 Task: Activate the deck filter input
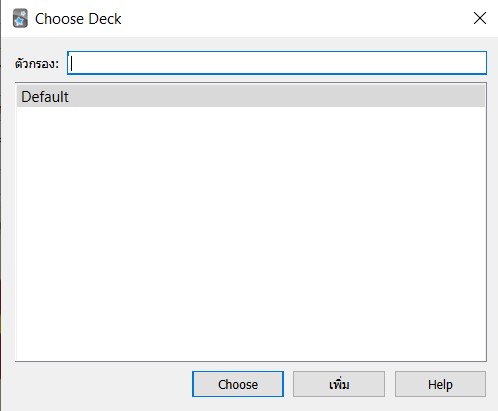(x=277, y=63)
